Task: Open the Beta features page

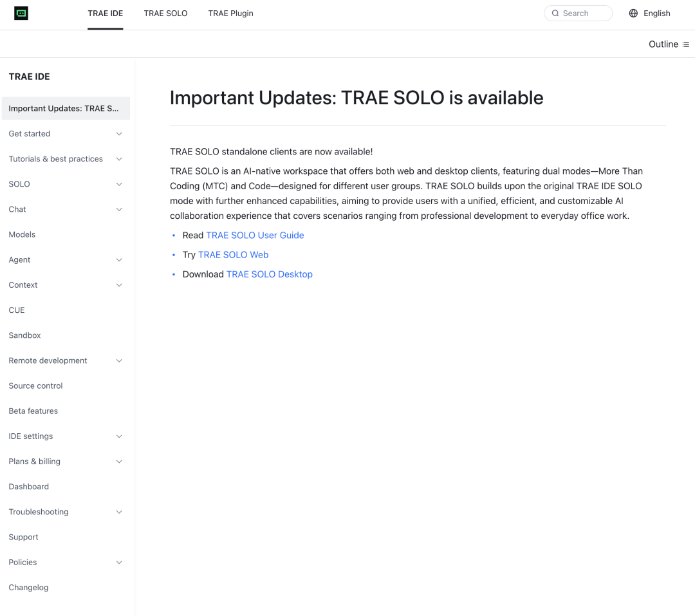Action: 33,411
